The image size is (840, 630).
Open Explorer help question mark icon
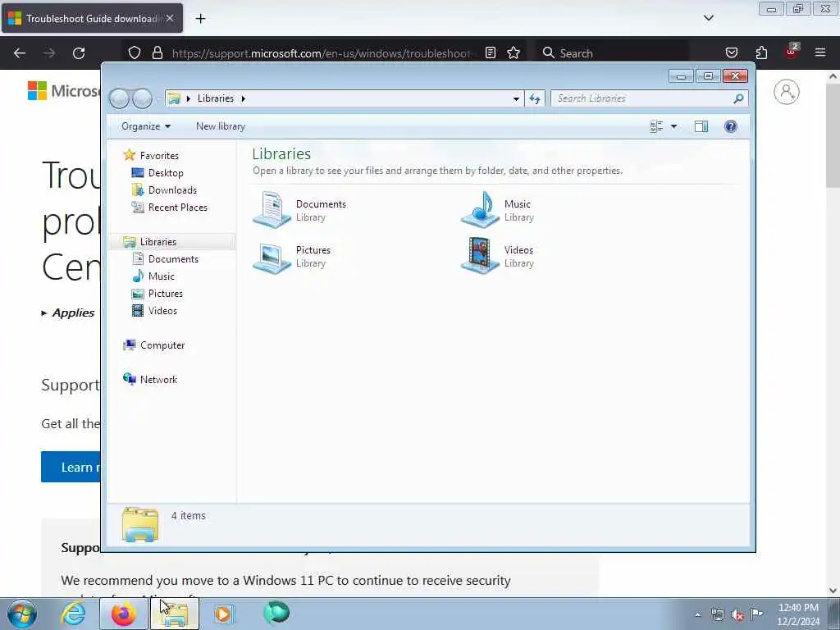click(x=730, y=126)
